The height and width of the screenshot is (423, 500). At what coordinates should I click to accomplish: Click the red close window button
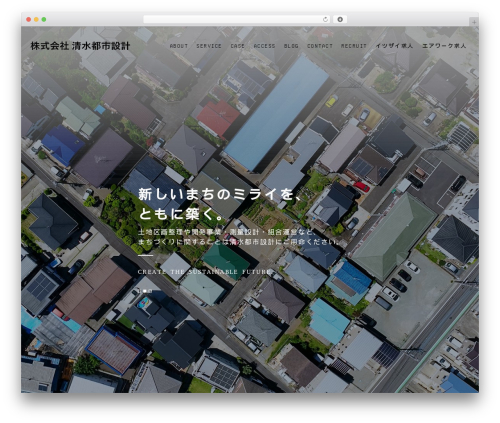pyautogui.click(x=29, y=20)
